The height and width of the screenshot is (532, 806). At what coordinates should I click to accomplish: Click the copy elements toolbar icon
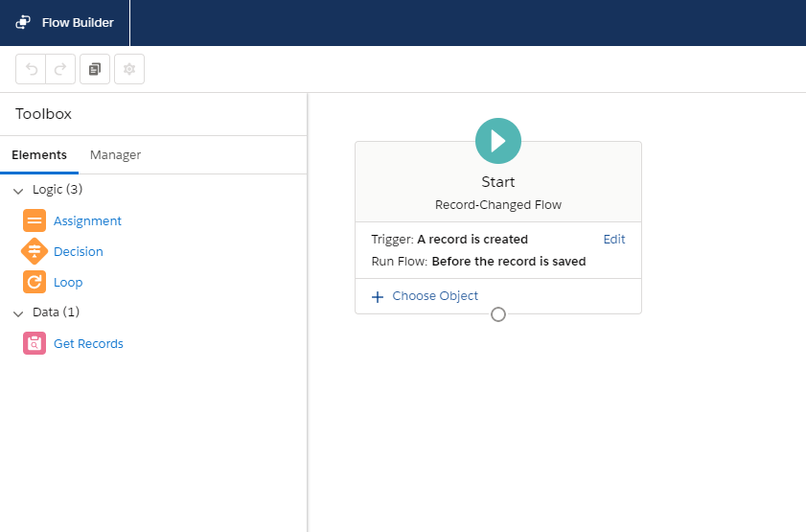(95, 69)
